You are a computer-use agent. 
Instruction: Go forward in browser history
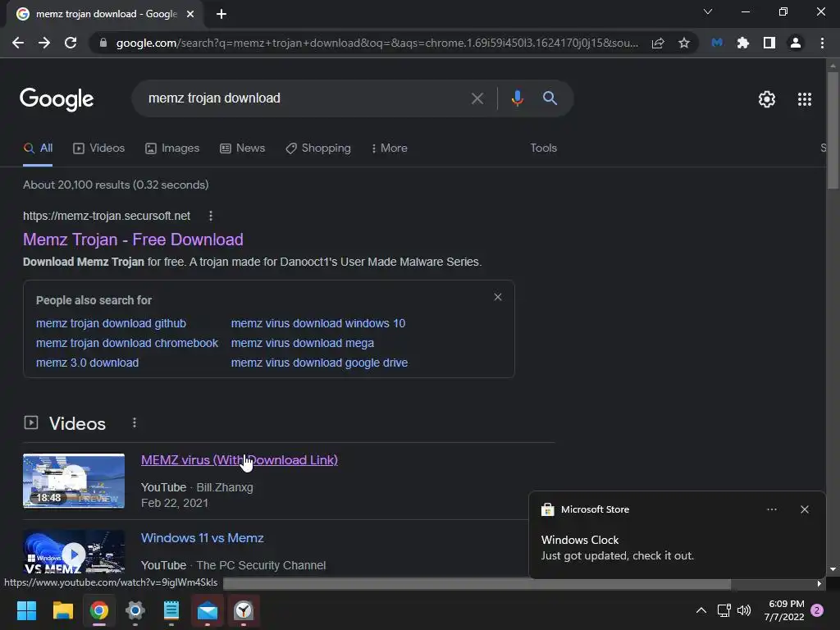[44, 43]
